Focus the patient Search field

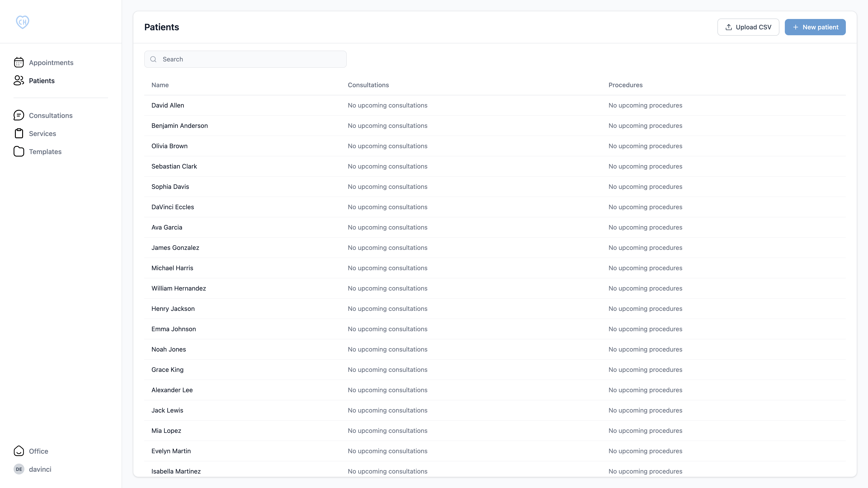[x=249, y=59]
